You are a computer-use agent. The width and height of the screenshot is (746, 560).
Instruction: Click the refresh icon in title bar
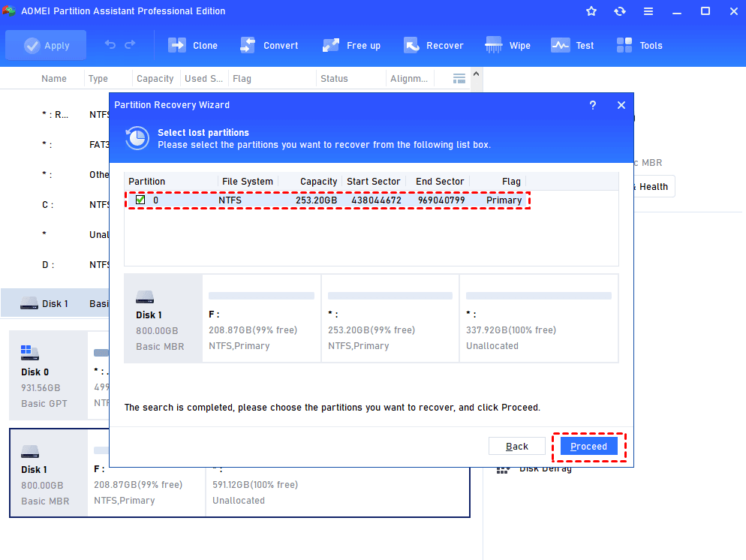pyautogui.click(x=619, y=11)
